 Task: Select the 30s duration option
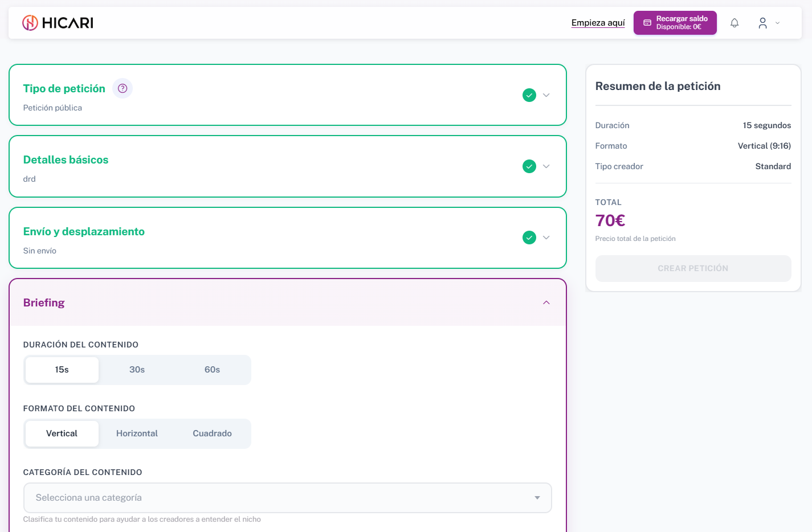pos(137,370)
